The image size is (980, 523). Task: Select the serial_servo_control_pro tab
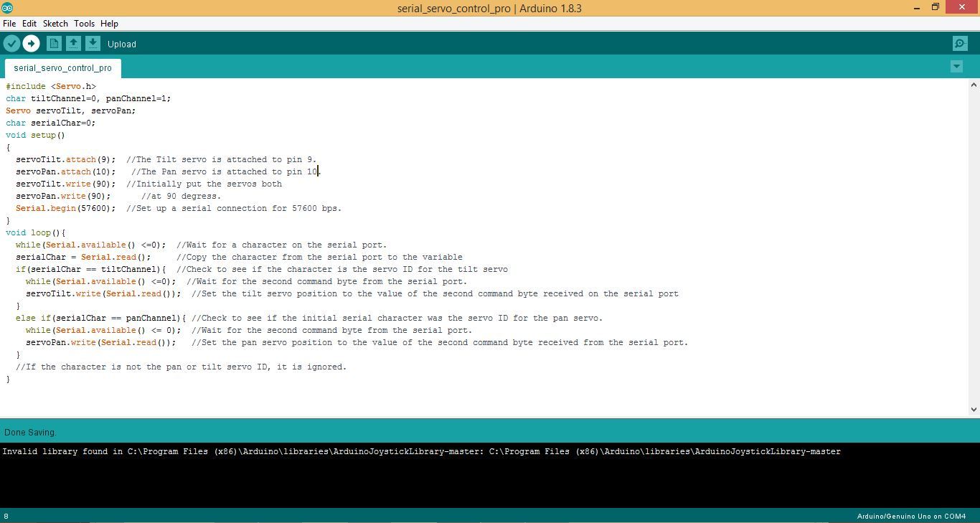62,68
